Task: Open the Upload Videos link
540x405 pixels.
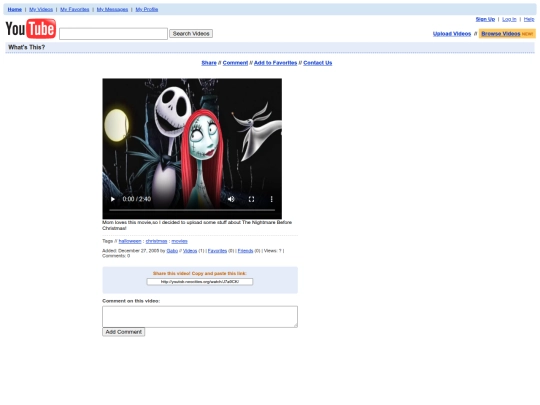Action: (x=452, y=34)
